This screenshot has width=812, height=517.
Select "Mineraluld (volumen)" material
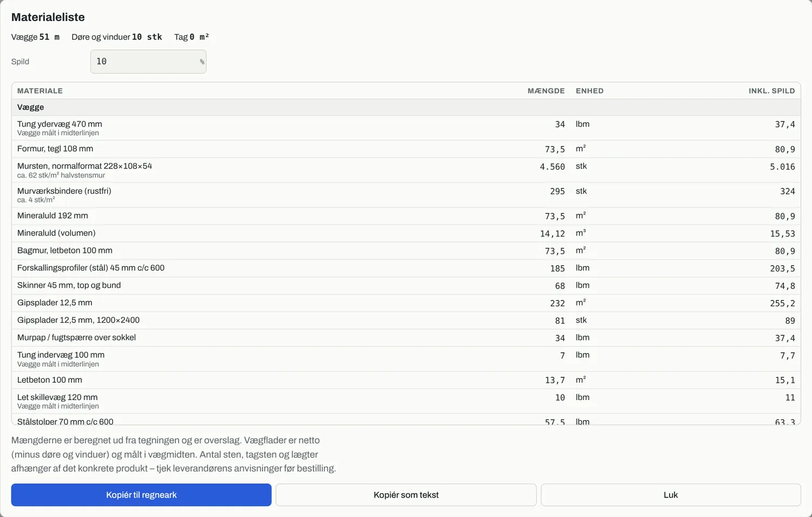(56, 233)
